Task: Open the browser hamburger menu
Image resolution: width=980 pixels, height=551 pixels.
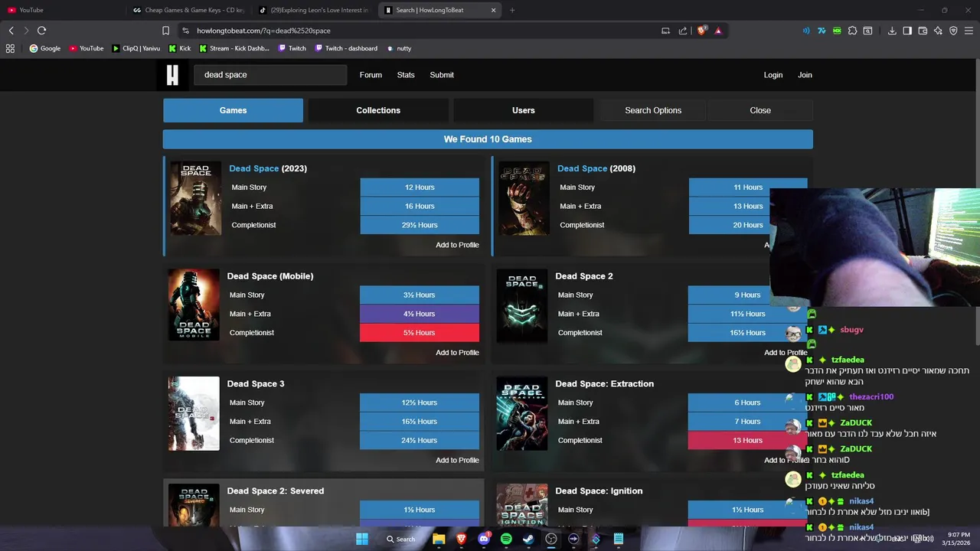Action: click(x=969, y=31)
